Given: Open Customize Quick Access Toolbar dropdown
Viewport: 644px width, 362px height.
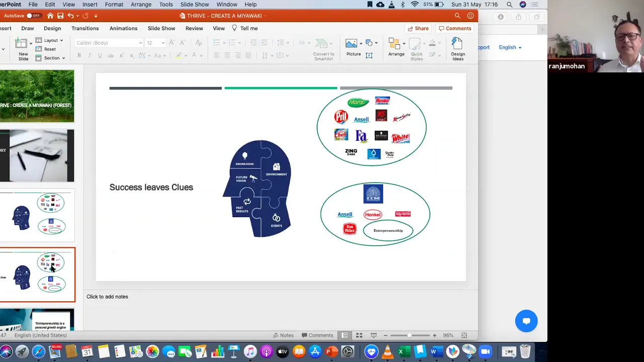Looking at the screenshot, I should point(96,16).
